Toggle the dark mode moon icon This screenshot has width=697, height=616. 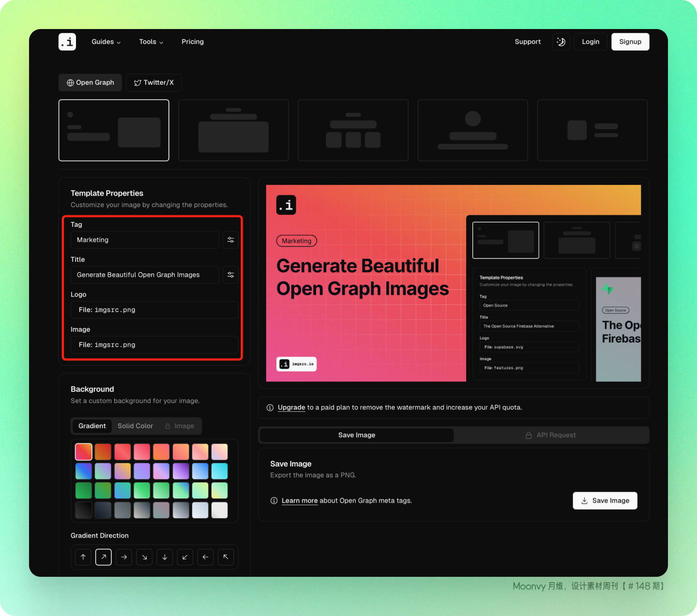coord(561,42)
